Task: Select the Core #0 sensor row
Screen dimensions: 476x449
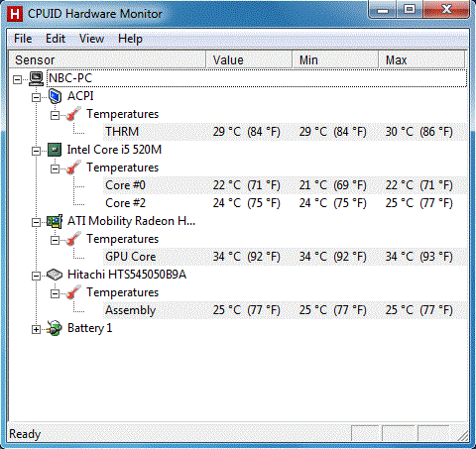Action: 286,185
